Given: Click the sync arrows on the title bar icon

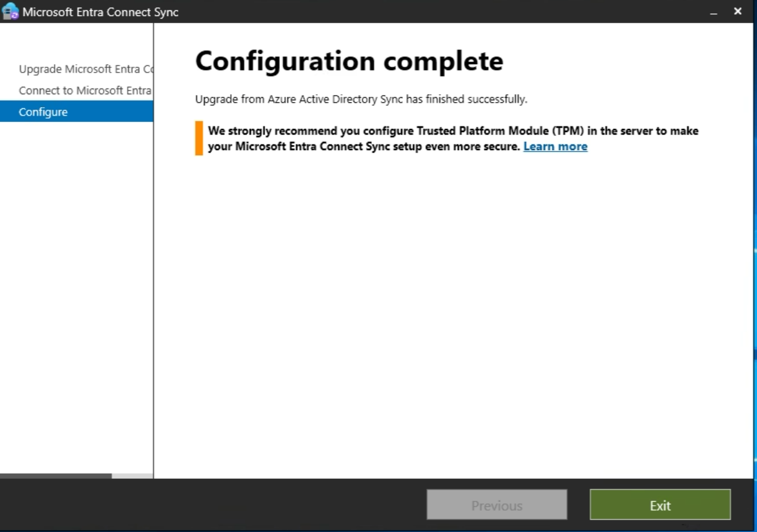Looking at the screenshot, I should pyautogui.click(x=15, y=15).
